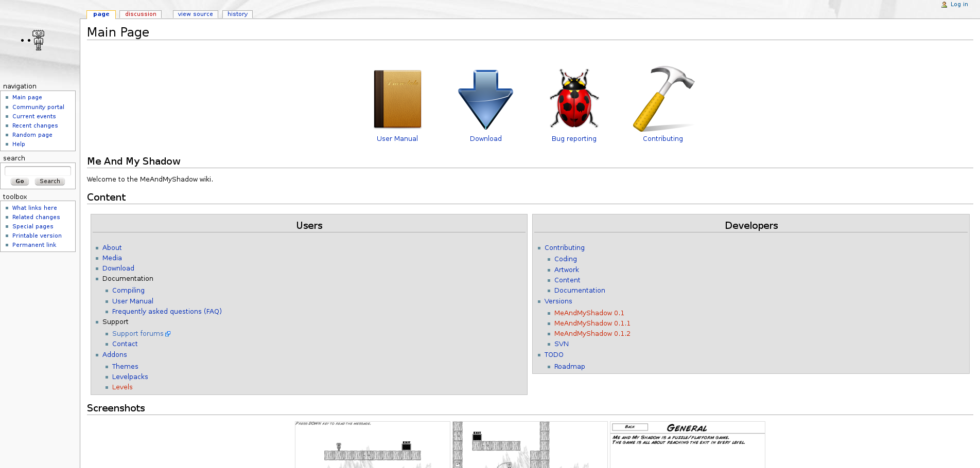Switch to the view source tab

pyautogui.click(x=195, y=14)
